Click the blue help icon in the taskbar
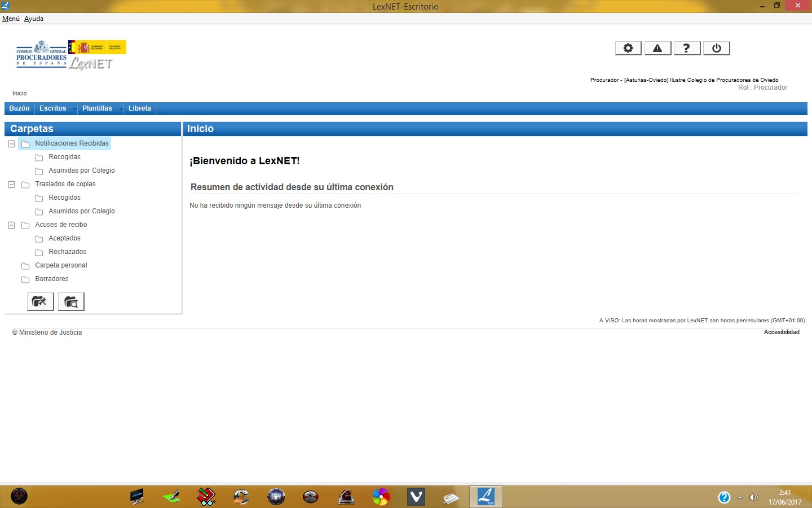This screenshot has height=508, width=812. click(725, 497)
